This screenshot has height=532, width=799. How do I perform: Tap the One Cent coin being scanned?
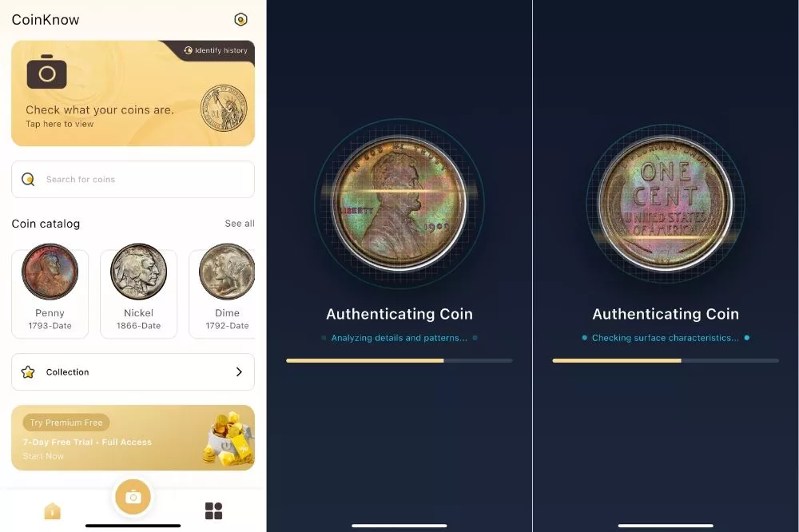pos(666,204)
